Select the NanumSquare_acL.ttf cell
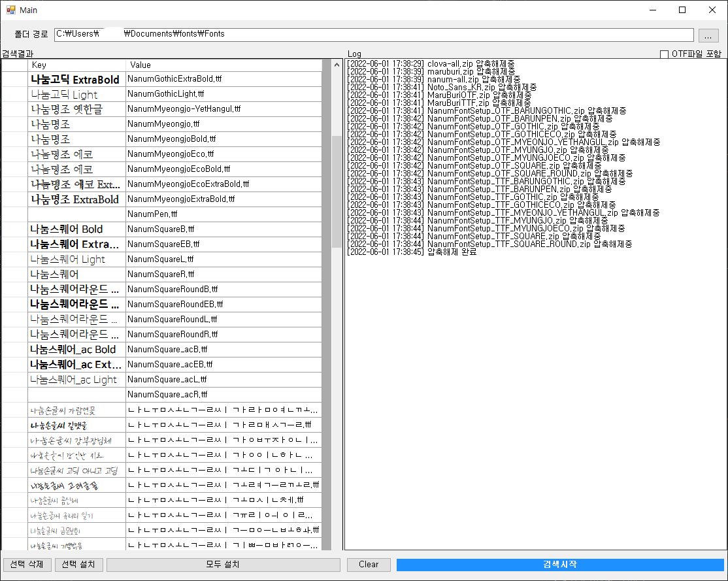The height and width of the screenshot is (581, 728). pyautogui.click(x=223, y=380)
